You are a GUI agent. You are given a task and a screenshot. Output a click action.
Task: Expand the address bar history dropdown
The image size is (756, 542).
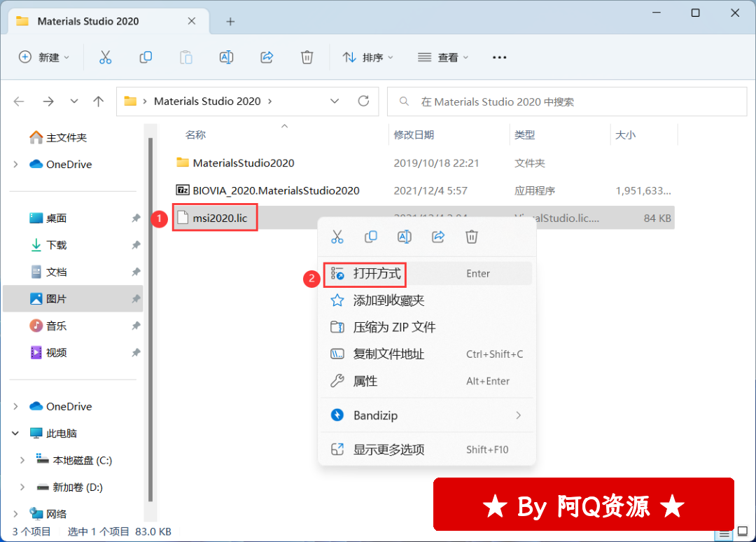tap(335, 102)
